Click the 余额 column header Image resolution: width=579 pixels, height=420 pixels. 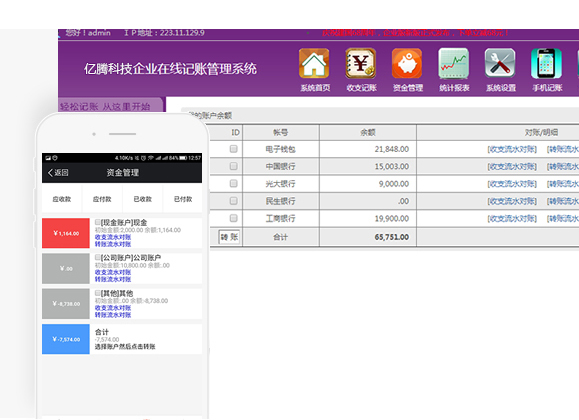click(368, 133)
